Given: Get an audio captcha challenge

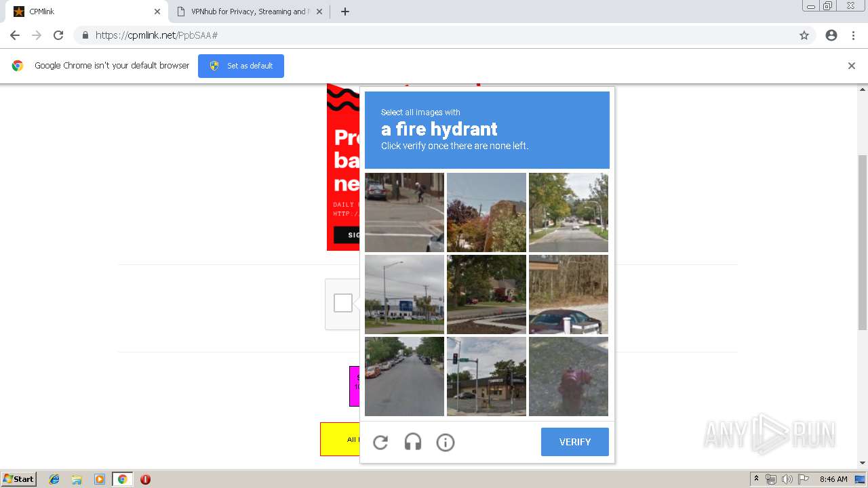Looking at the screenshot, I should click(x=413, y=443).
